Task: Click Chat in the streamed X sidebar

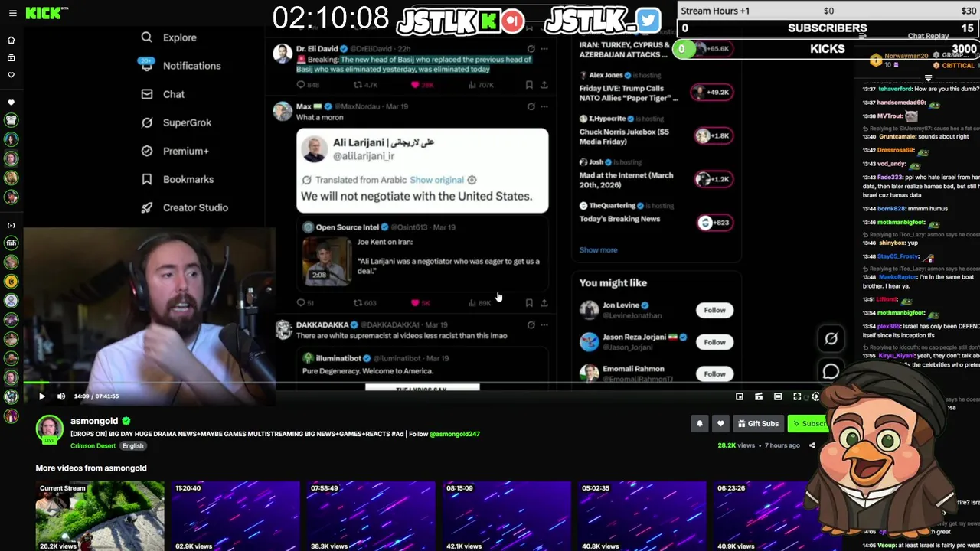Action: point(163,94)
